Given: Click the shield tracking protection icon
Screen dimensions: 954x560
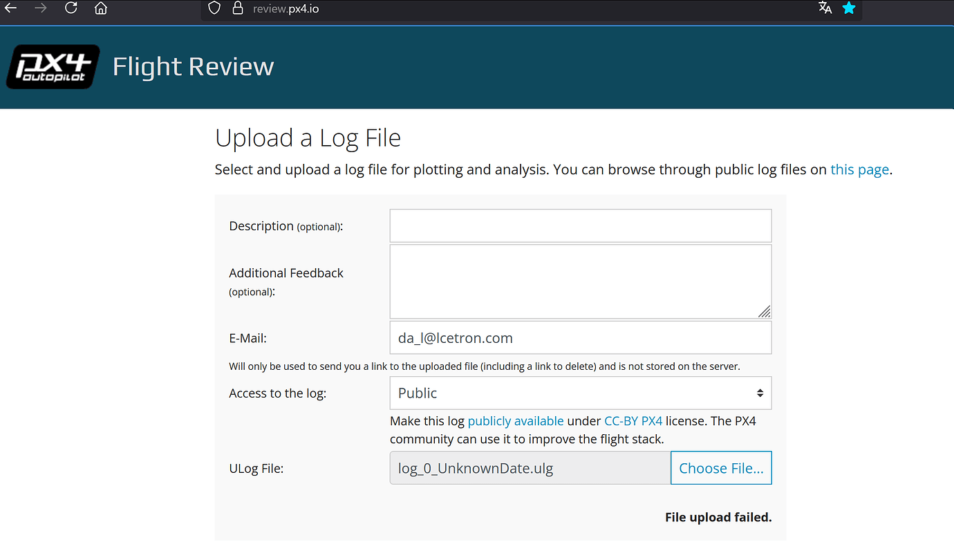Looking at the screenshot, I should pyautogui.click(x=214, y=8).
